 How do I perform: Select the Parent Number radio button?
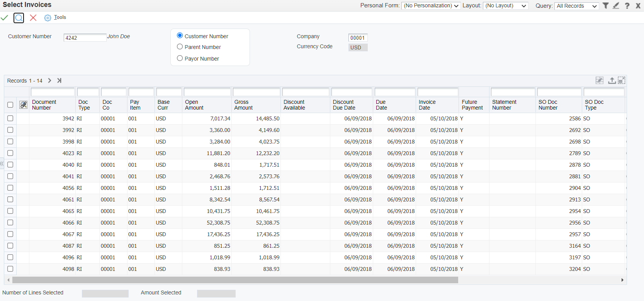(180, 47)
